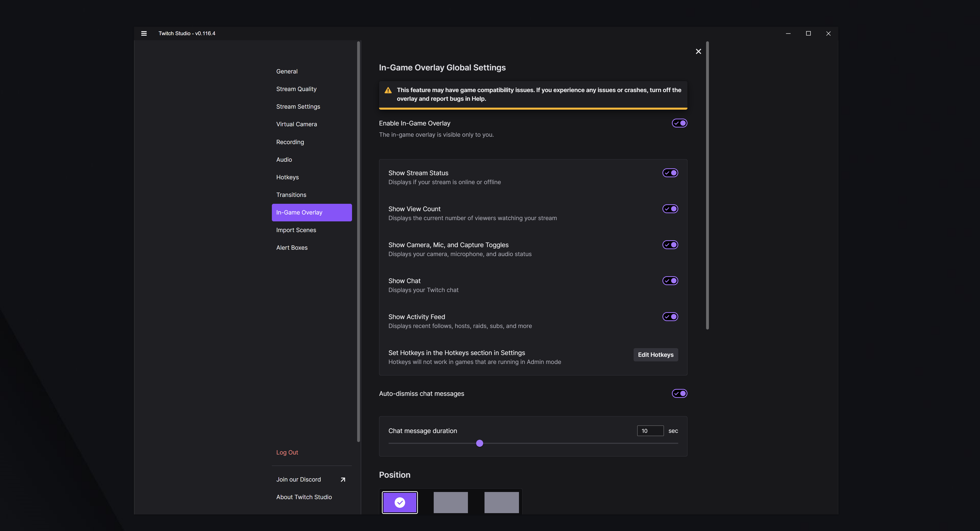
Task: Click text 'The in-game overlay is visible only to you.'
Action: pyautogui.click(x=436, y=135)
